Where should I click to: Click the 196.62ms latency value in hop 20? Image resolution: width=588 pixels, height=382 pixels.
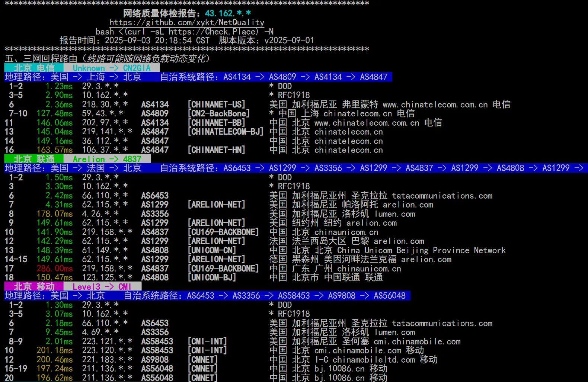(55, 378)
